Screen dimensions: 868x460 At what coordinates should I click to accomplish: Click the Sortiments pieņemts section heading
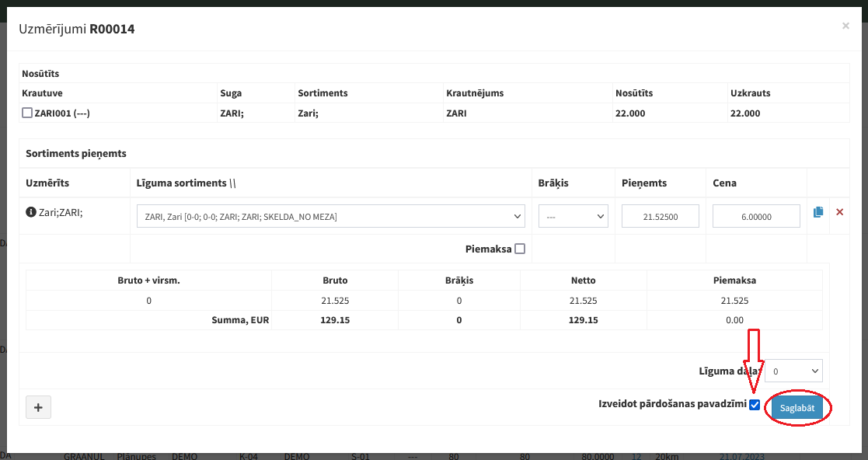(x=75, y=154)
